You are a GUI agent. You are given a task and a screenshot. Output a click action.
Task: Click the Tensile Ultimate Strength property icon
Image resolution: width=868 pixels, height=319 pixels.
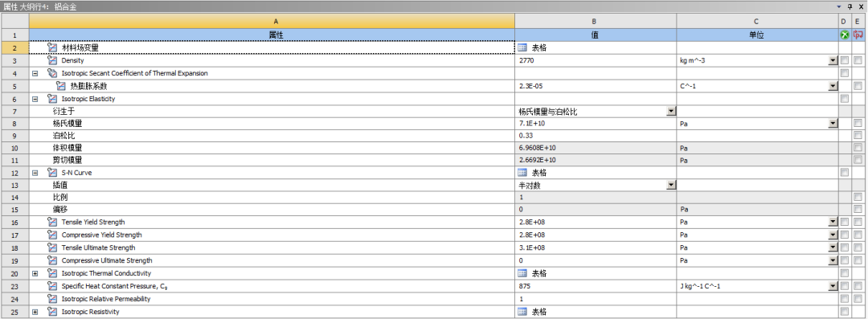[x=52, y=247]
